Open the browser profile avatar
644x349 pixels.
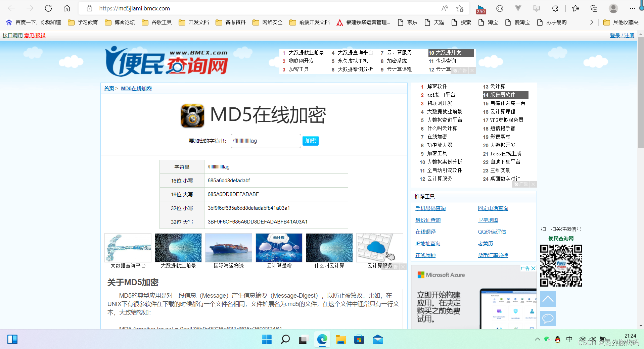point(613,8)
